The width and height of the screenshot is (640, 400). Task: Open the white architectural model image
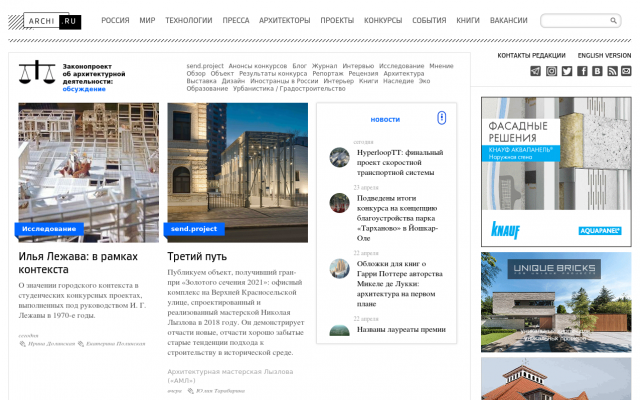[89, 172]
